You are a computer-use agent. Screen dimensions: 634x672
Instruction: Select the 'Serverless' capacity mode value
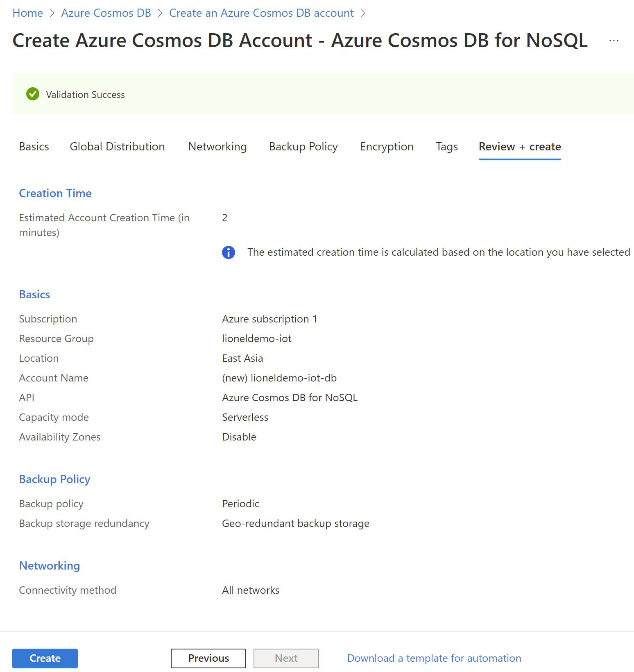click(245, 418)
